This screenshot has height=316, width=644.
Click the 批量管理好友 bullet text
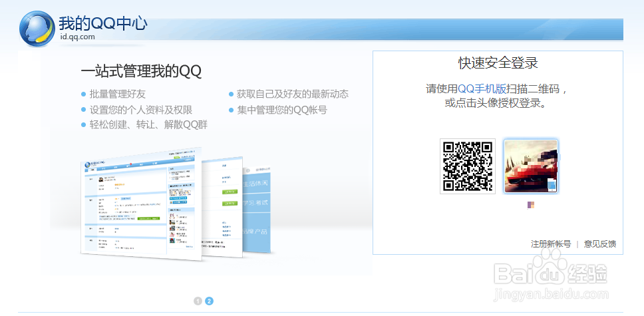click(x=118, y=94)
